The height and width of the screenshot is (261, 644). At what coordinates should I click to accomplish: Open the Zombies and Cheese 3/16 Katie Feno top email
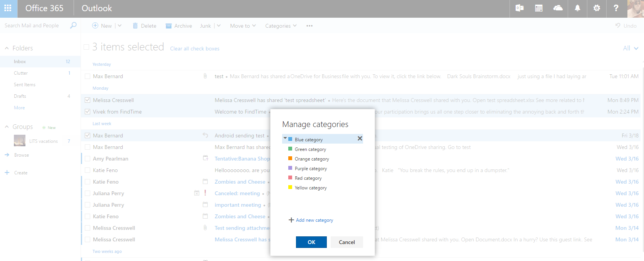coord(360,182)
